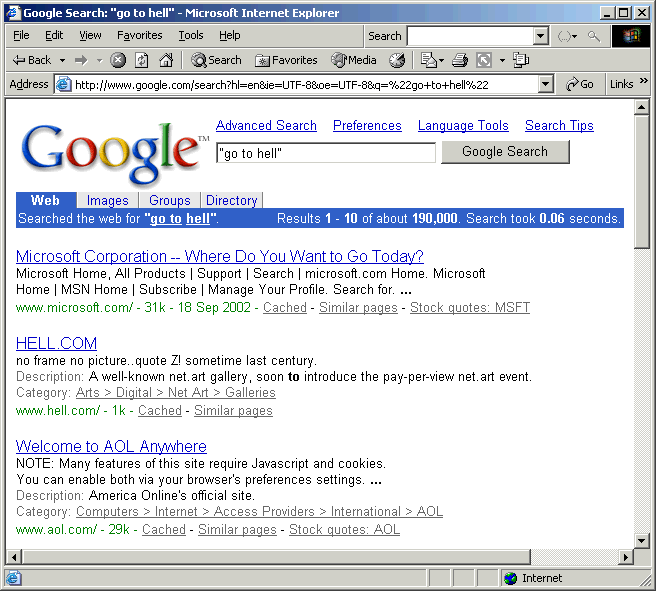
Task: Select the Web tab
Action: tap(45, 200)
